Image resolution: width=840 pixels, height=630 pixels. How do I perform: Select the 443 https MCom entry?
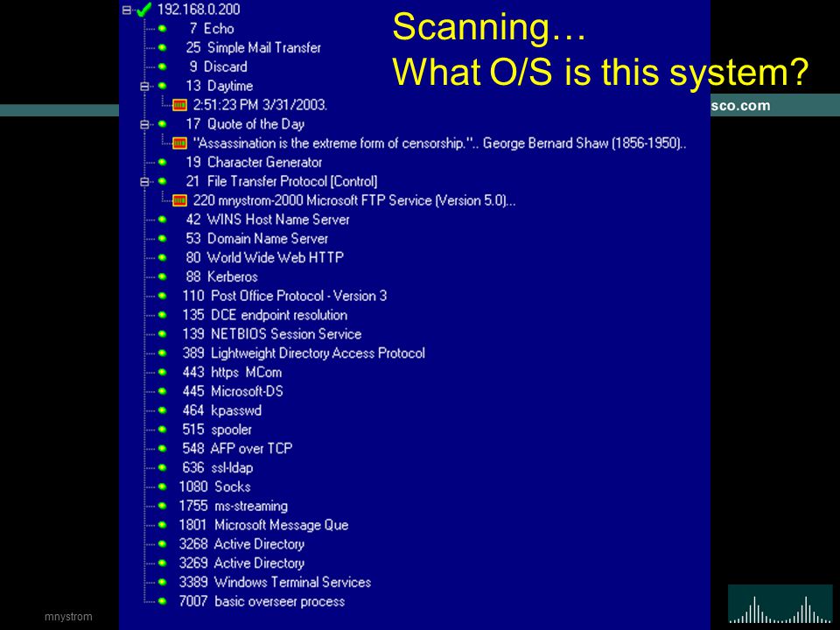(232, 373)
